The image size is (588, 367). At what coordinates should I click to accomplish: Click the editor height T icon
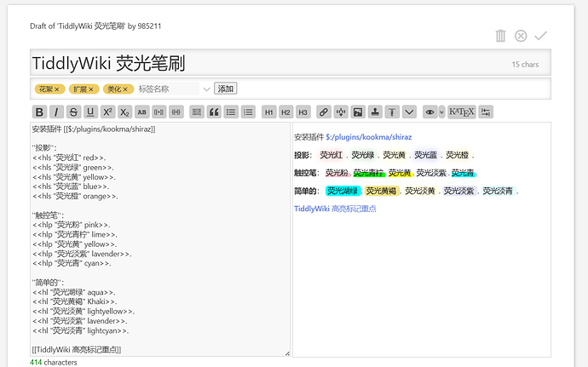click(x=392, y=112)
